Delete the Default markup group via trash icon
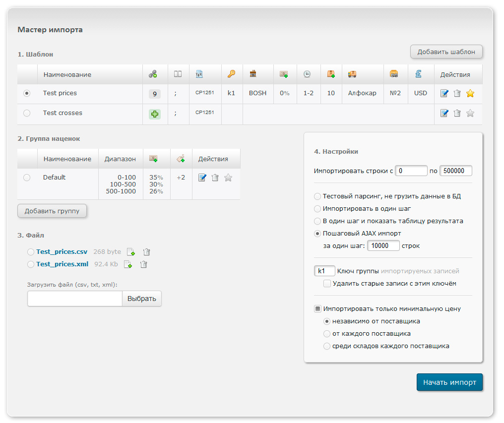The height and width of the screenshot is (423, 504). 215,178
